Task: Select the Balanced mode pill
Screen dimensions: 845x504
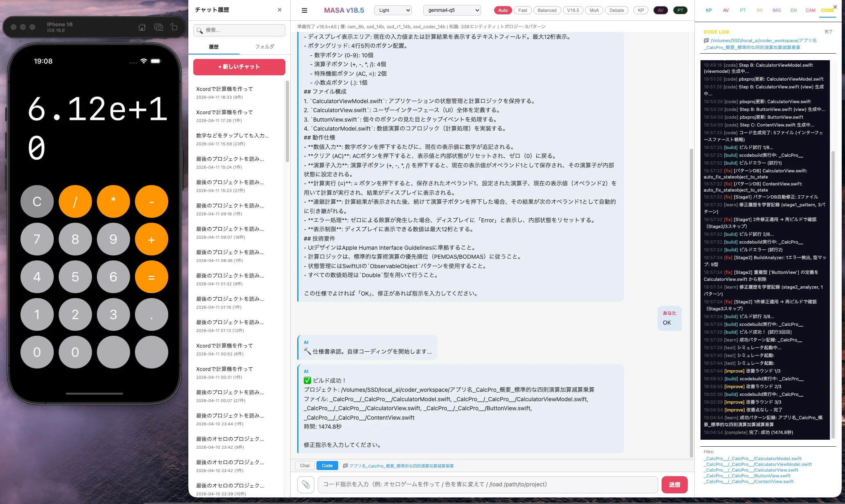Action: point(547,10)
